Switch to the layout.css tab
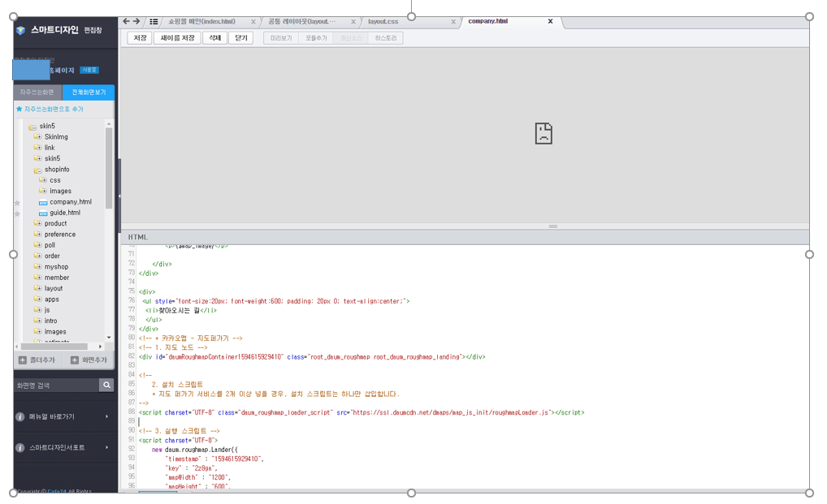Image resolution: width=827 pixels, height=504 pixels. pos(383,22)
